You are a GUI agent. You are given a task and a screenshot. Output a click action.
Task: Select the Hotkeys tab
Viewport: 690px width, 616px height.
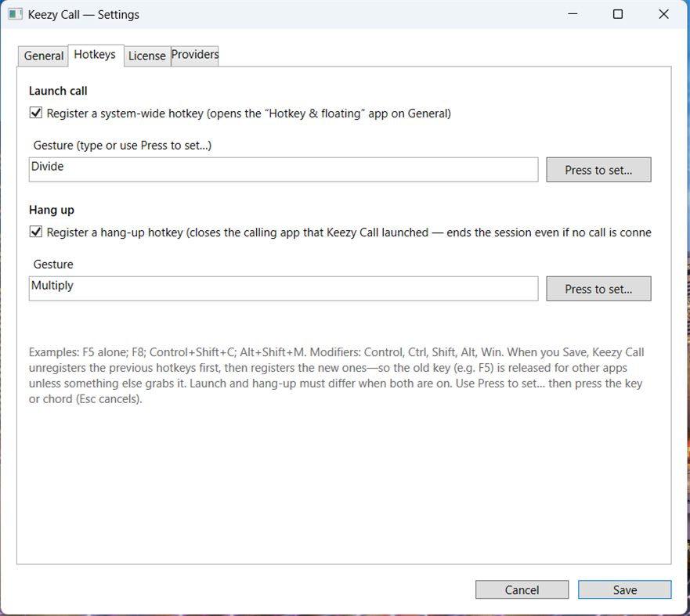[x=95, y=55]
